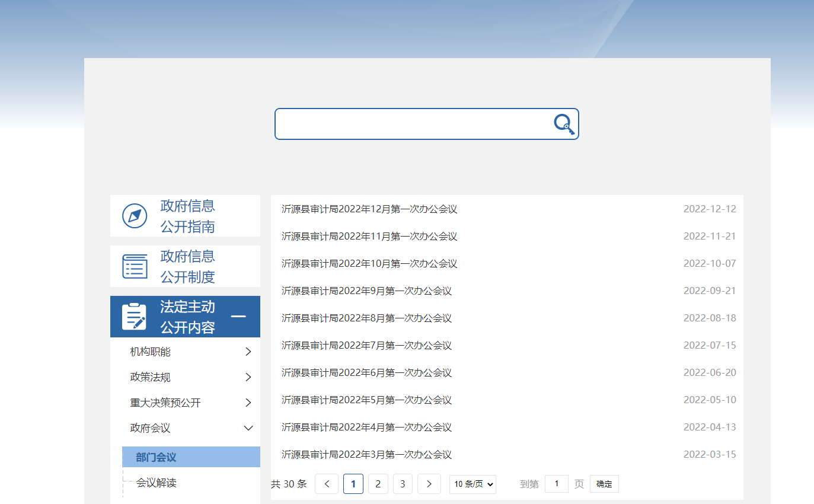Viewport: 814px width, 504px height.
Task: Open the 10 条/页 page size dropdown
Action: click(x=473, y=484)
